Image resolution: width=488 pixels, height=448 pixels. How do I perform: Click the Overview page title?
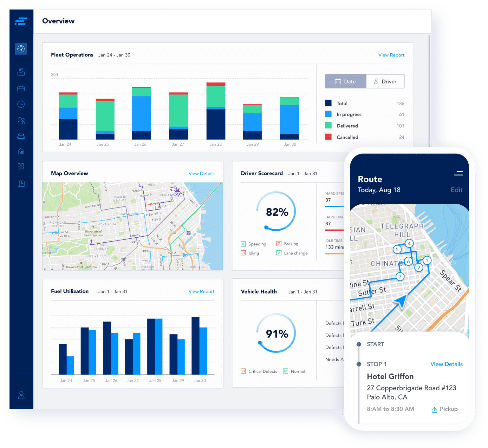point(58,21)
